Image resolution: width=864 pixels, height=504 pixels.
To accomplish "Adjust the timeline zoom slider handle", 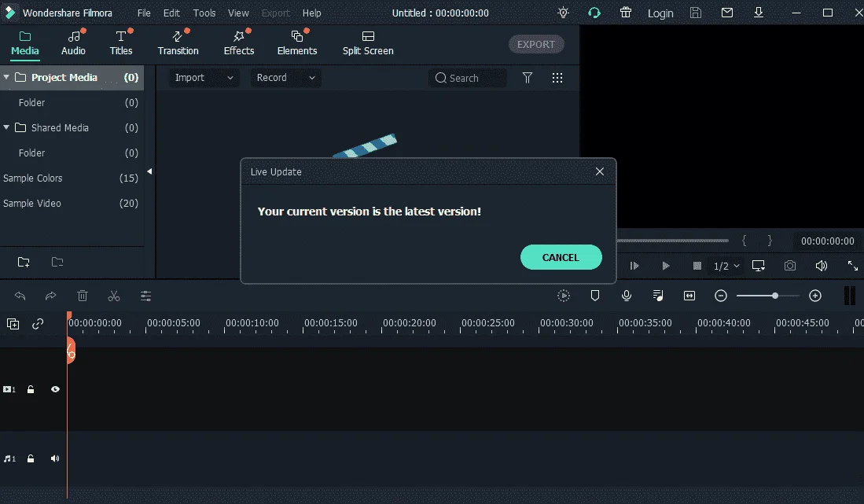I will (774, 296).
